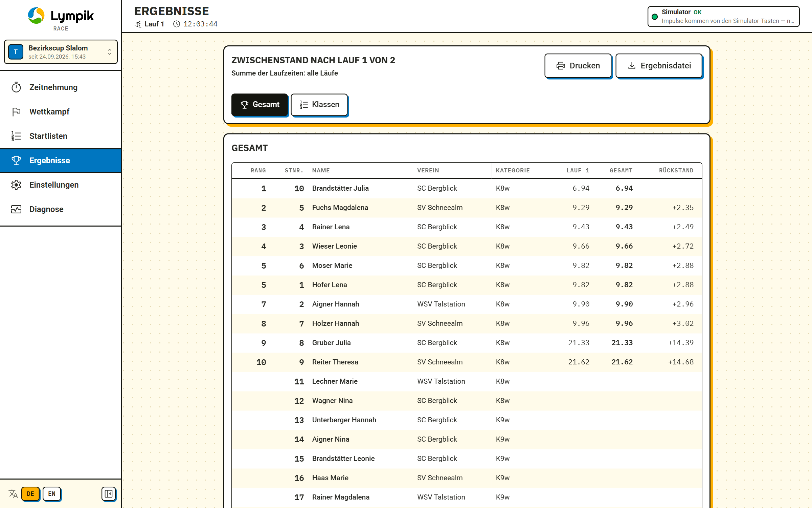Print results with the Drucken button
The image size is (812, 508).
tap(578, 66)
